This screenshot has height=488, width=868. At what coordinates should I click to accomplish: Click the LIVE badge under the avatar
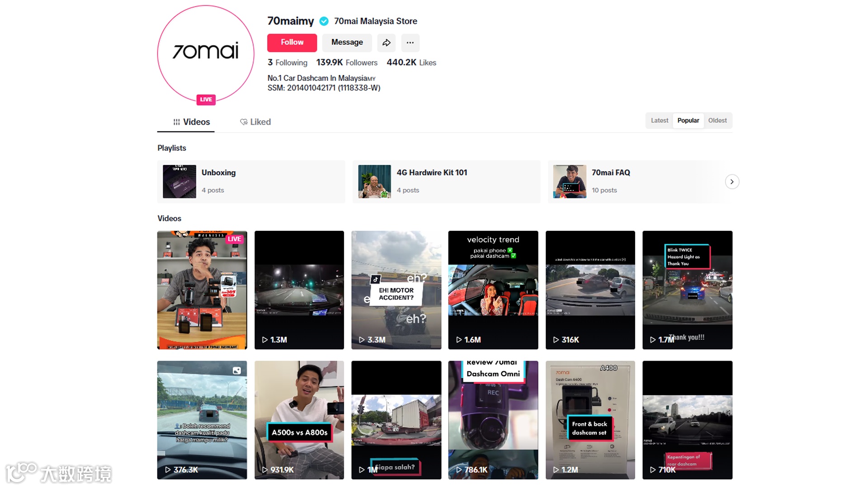pyautogui.click(x=206, y=99)
